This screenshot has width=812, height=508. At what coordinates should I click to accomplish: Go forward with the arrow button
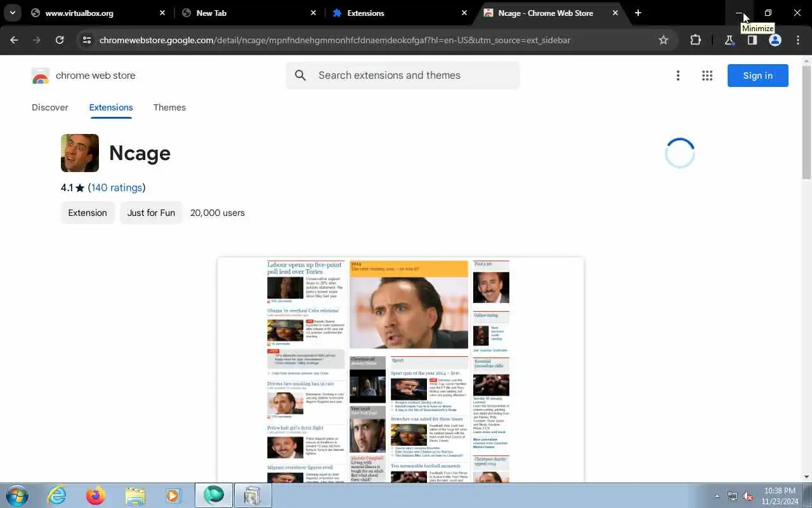pyautogui.click(x=37, y=40)
